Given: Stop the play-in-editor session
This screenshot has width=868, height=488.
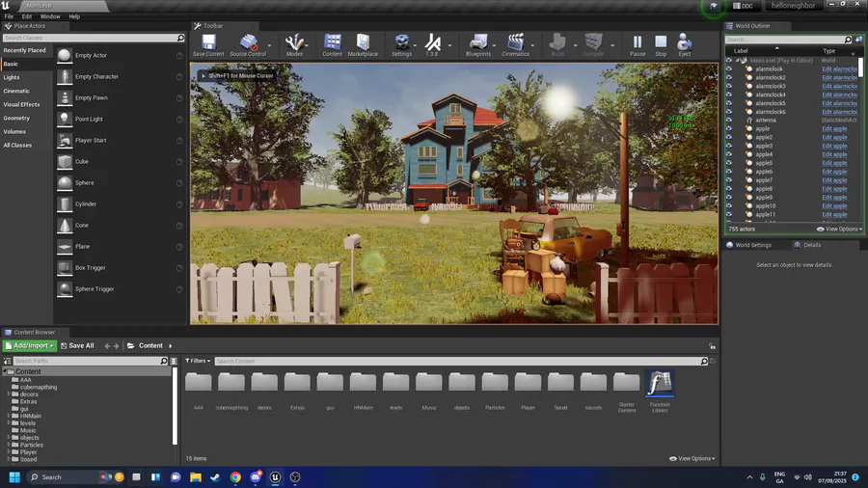Looking at the screenshot, I should pyautogui.click(x=661, y=44).
